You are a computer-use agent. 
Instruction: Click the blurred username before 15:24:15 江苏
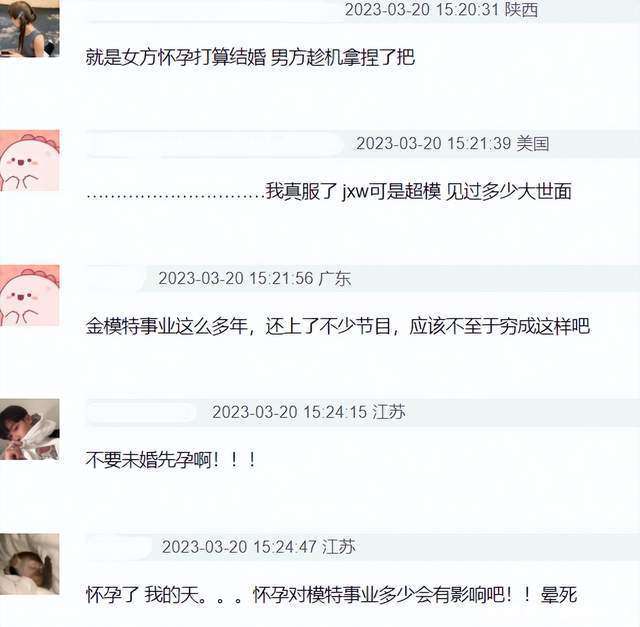point(141,412)
